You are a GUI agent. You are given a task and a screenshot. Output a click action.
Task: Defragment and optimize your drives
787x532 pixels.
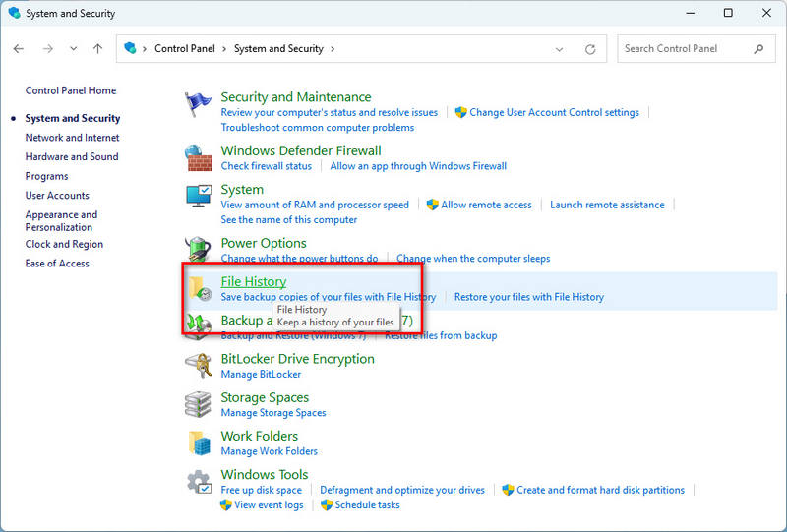tap(402, 491)
